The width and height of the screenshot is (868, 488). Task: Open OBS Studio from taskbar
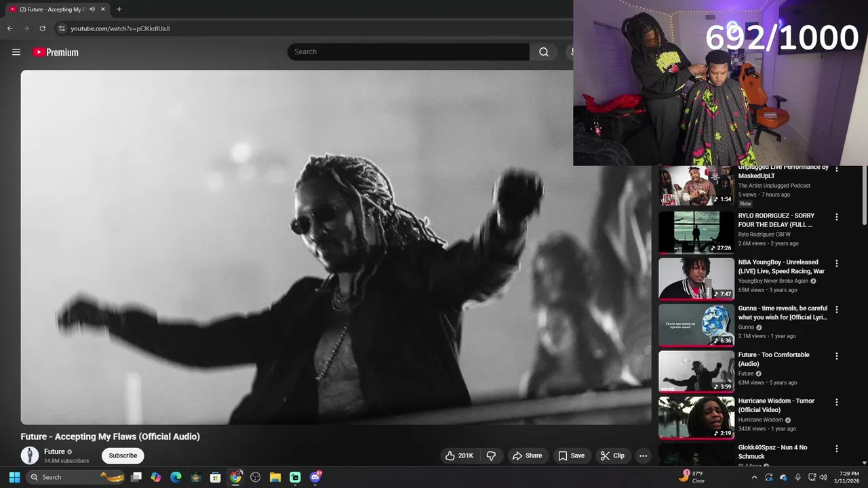[256, 477]
